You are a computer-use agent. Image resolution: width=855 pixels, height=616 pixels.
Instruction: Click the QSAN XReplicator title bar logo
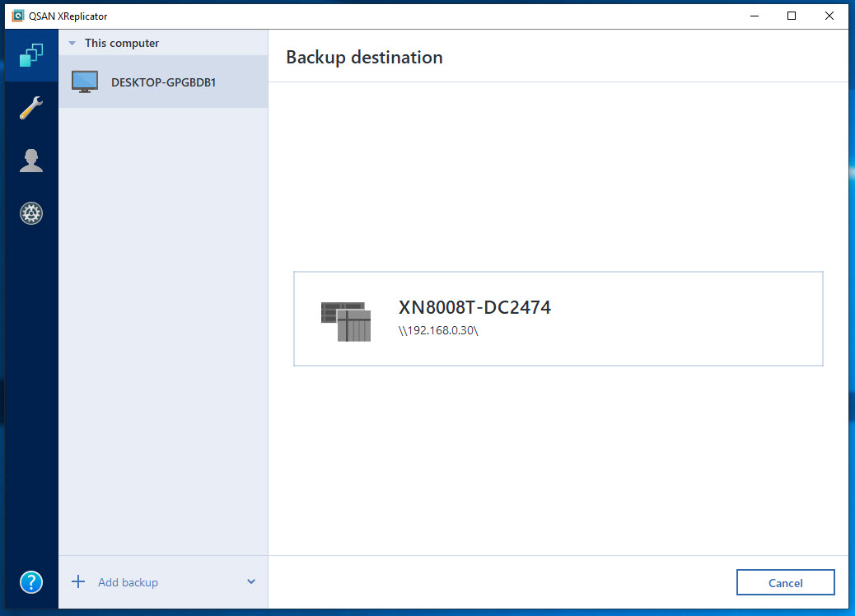click(x=17, y=16)
